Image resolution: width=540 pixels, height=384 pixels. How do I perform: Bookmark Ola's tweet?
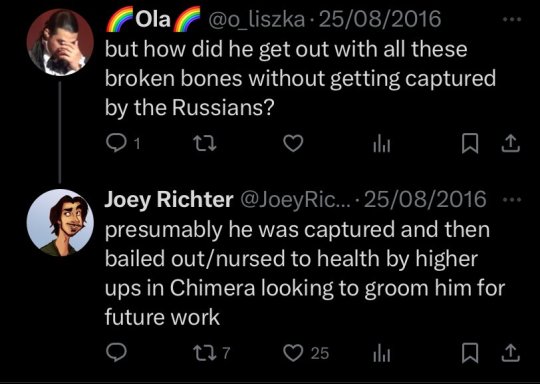[x=470, y=143]
